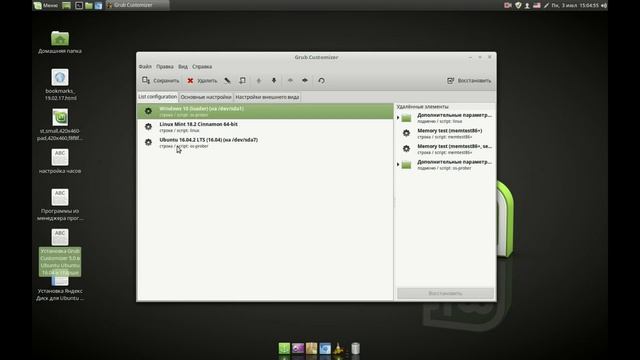Move selected entry down with arrow icon
Screen dimensions: 640x360
tap(274, 80)
